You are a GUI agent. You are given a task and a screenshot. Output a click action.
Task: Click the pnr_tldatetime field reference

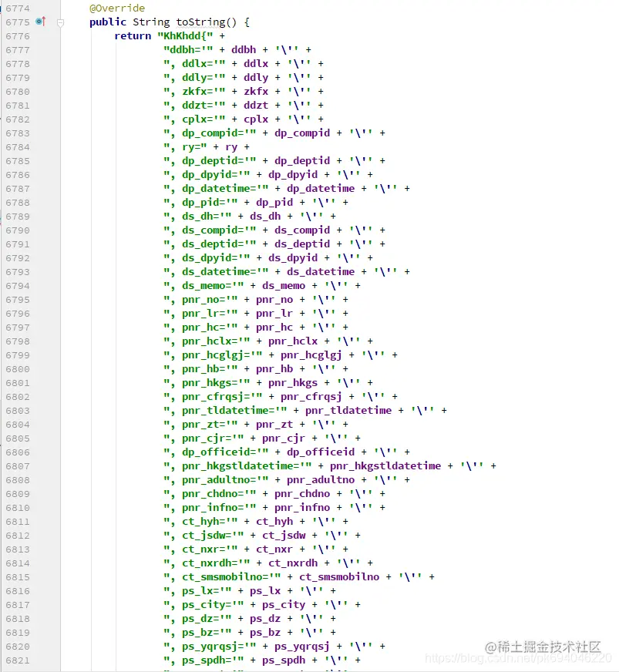[348, 411]
